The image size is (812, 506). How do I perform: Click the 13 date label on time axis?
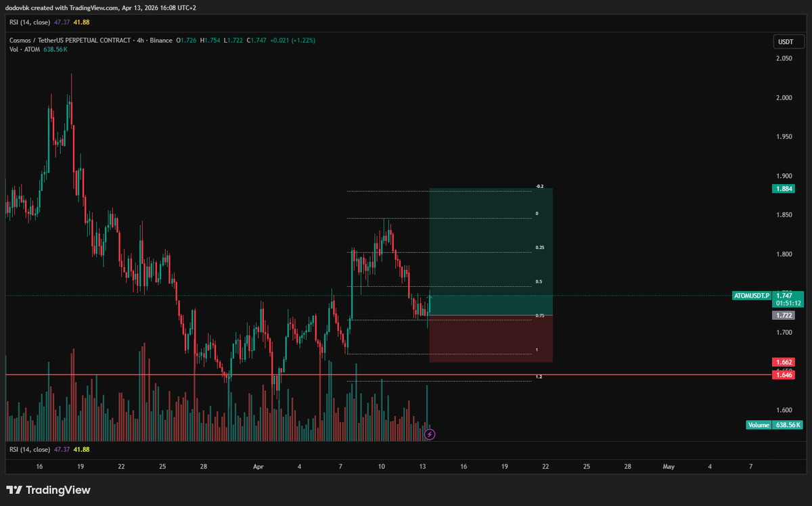coord(423,467)
